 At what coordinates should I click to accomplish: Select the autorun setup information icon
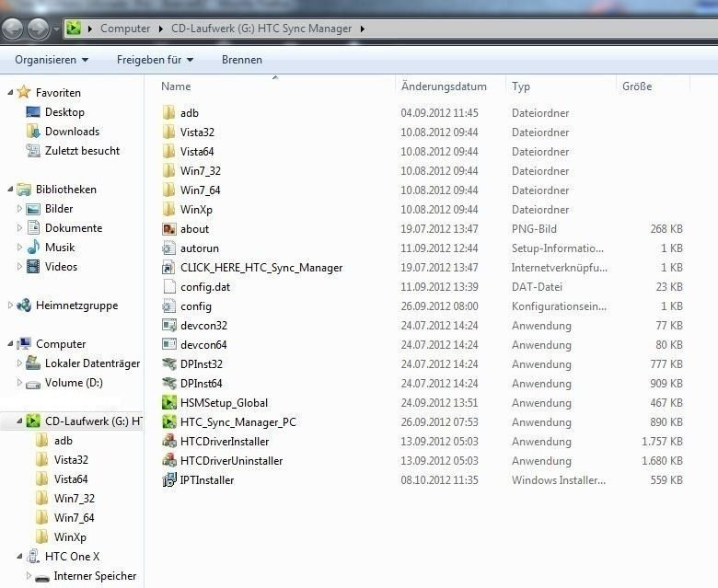(x=169, y=248)
